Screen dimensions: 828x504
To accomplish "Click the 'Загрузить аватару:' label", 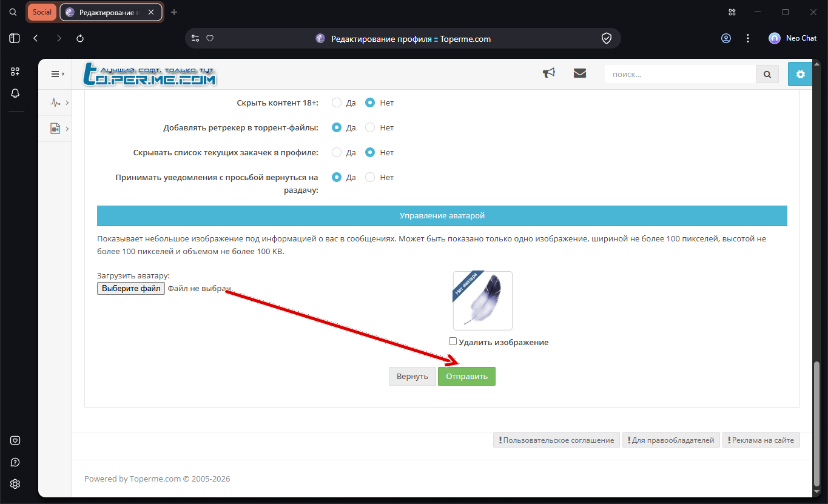I will (x=133, y=276).
